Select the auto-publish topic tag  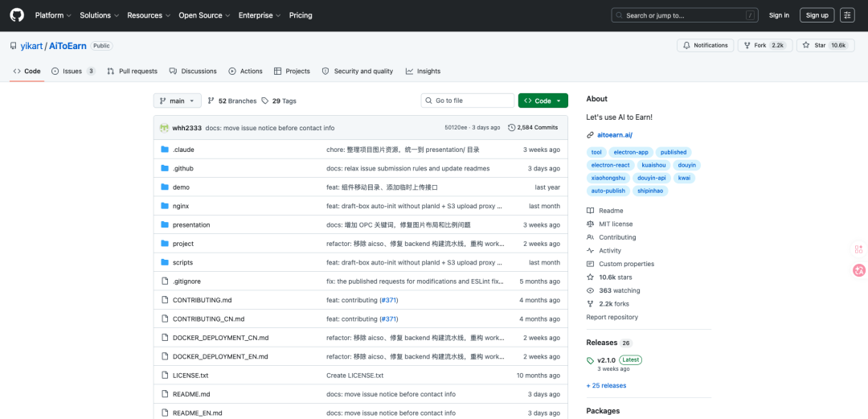click(608, 191)
